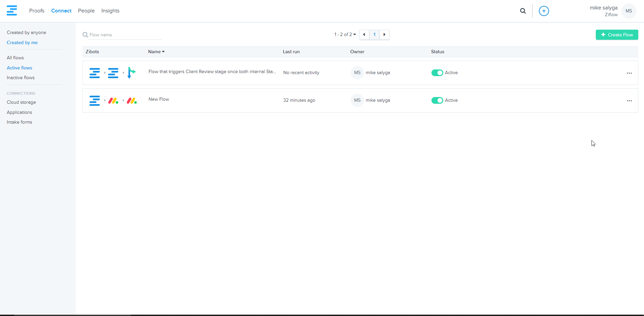Image resolution: width=644 pixels, height=316 pixels.
Task: Open the MS user avatar menu
Action: point(629,11)
